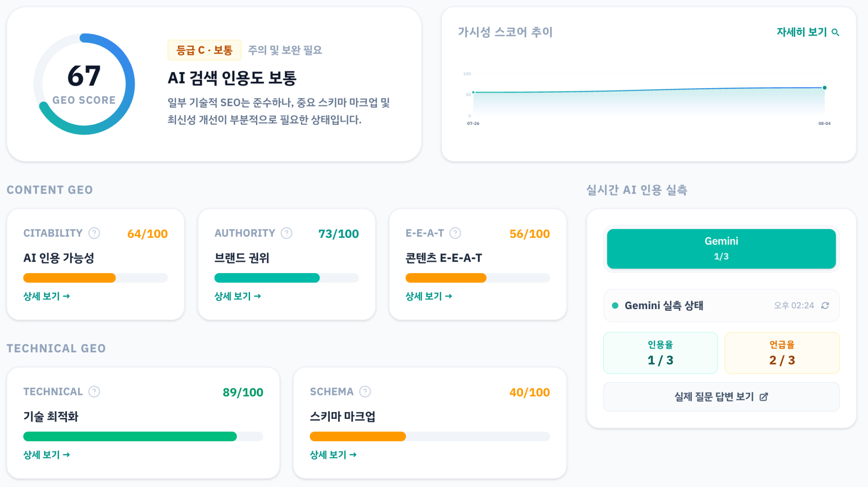This screenshot has height=487, width=868.
Task: Click the help icon next to CITABILITY
Action: (x=94, y=233)
